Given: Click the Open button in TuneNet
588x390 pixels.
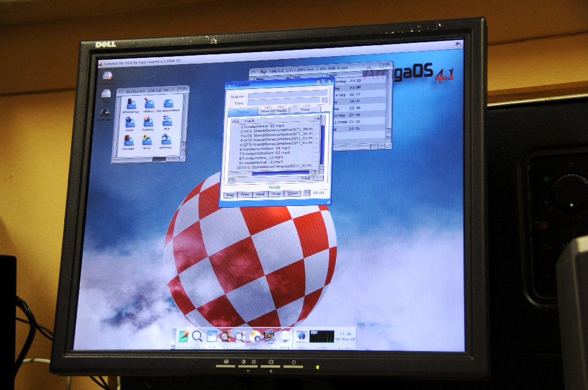Looking at the screenshot, I should coord(292,194).
